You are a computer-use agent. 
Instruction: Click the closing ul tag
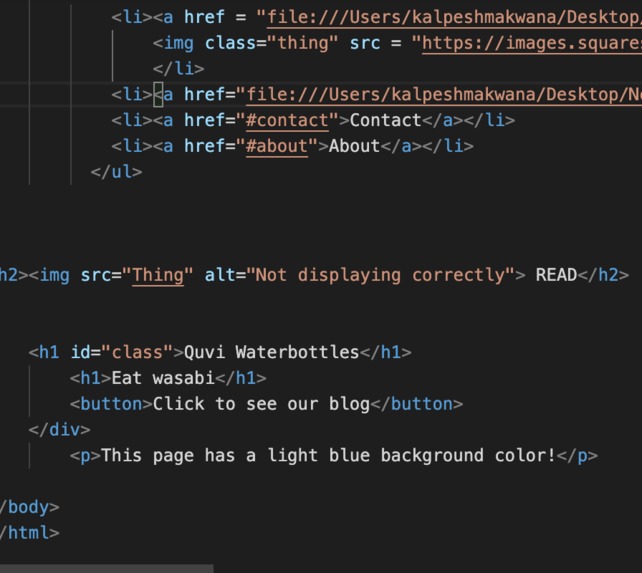[x=116, y=172]
